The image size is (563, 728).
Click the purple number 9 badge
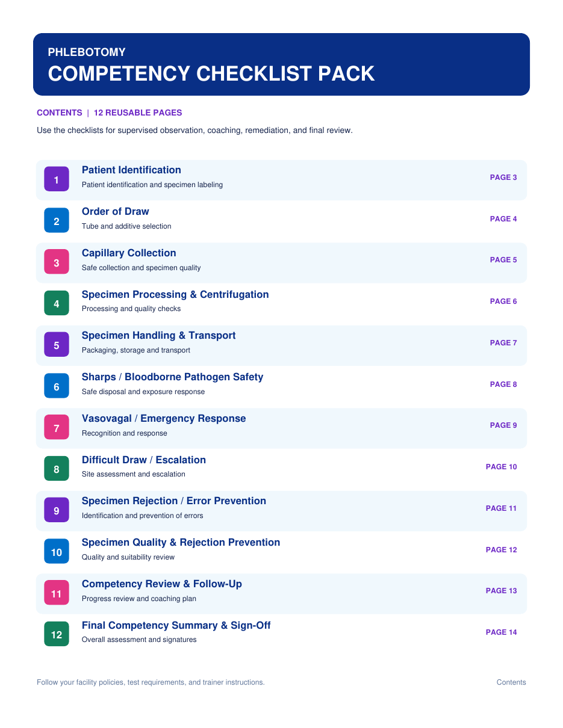(x=57, y=510)
